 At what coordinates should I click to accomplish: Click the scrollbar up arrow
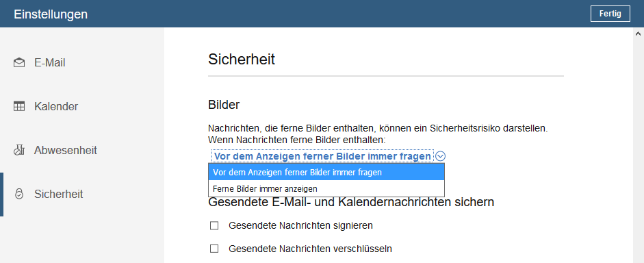coord(639,33)
